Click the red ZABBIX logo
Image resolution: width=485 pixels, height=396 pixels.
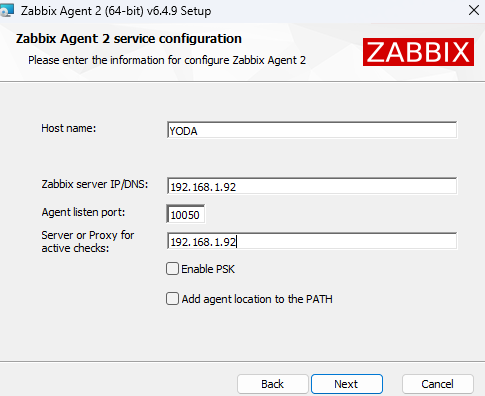(x=418, y=52)
